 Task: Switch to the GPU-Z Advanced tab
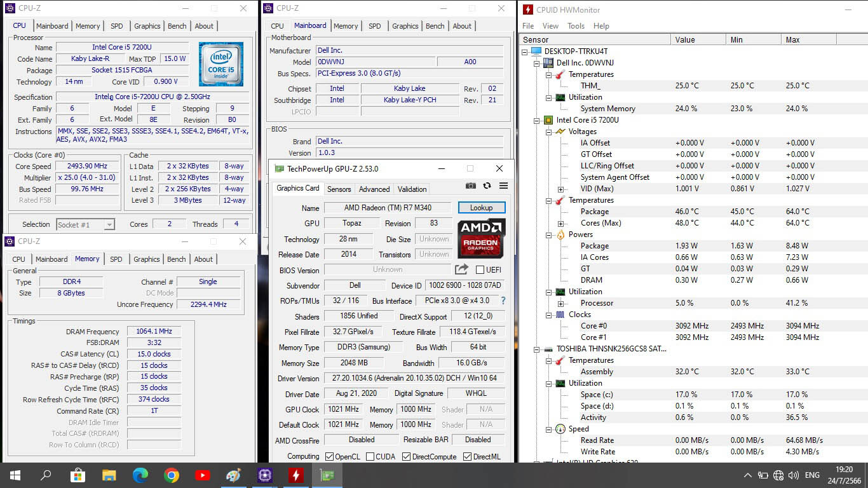pyautogui.click(x=374, y=189)
